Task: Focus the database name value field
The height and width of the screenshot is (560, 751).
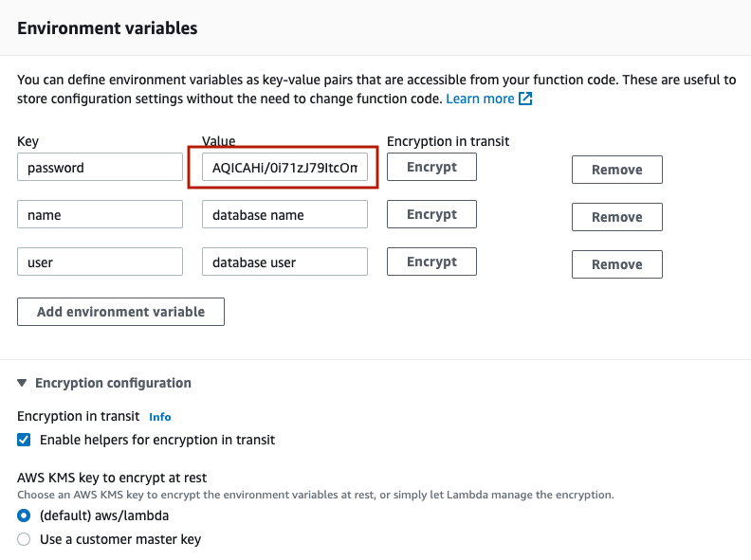Action: pos(284,214)
